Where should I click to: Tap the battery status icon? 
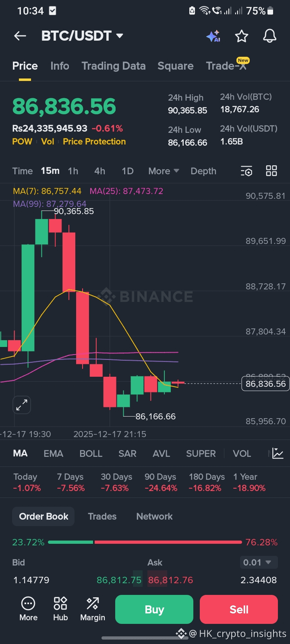[x=271, y=11]
